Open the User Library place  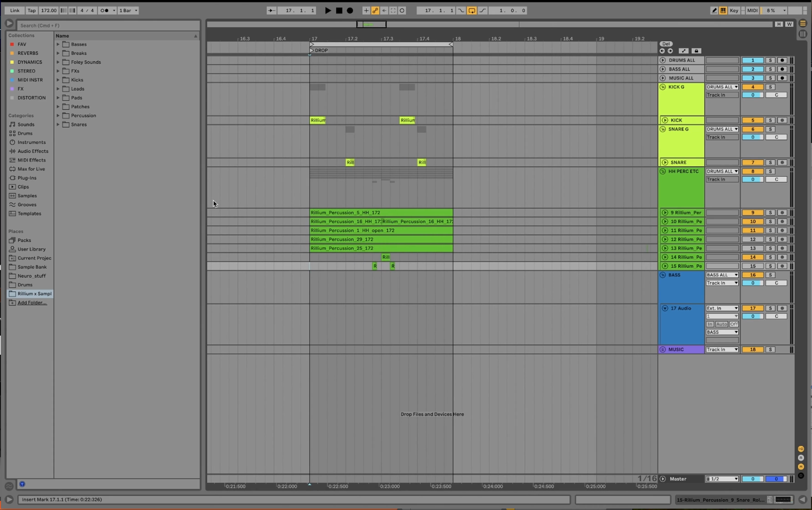click(31, 249)
